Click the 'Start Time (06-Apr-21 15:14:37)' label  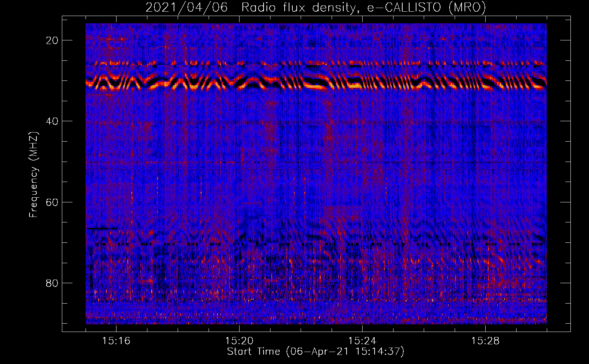click(x=316, y=352)
